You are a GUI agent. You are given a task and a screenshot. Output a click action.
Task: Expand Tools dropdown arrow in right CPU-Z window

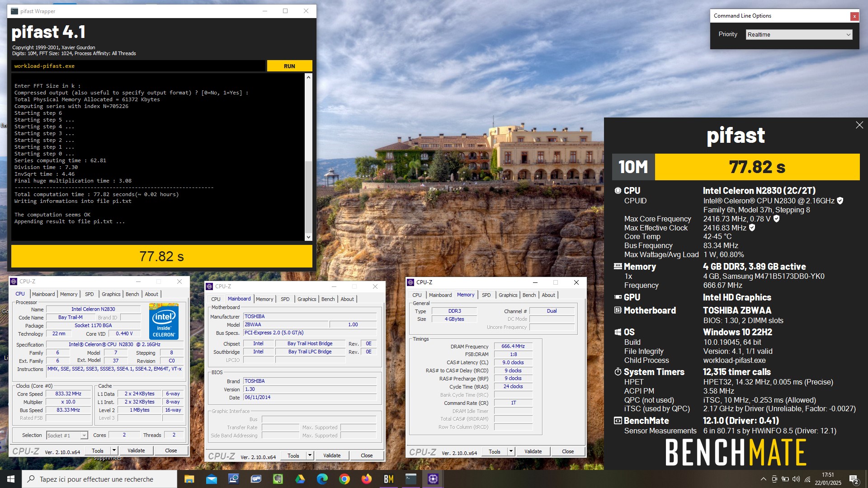[511, 452]
